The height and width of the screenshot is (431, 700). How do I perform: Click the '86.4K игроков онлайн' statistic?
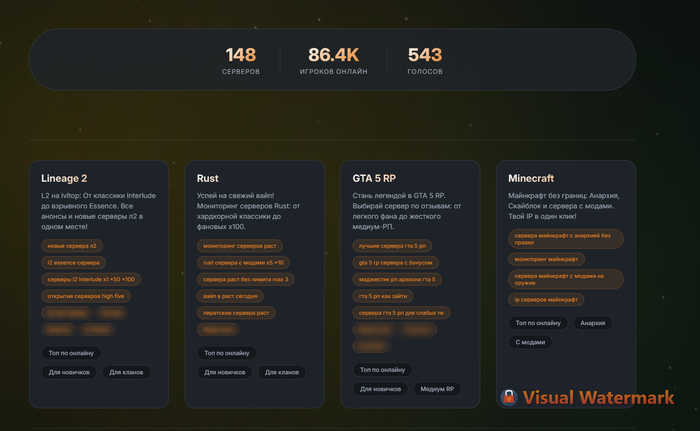coord(333,61)
